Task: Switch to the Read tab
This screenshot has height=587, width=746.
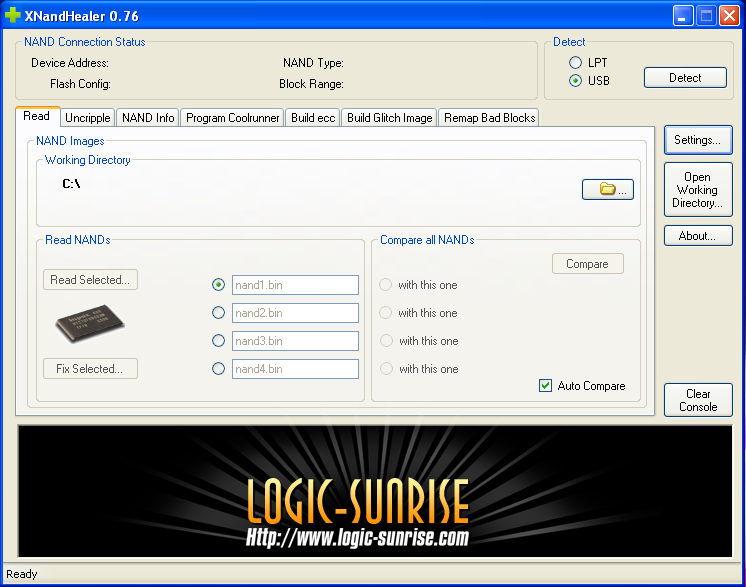Action: tap(37, 116)
